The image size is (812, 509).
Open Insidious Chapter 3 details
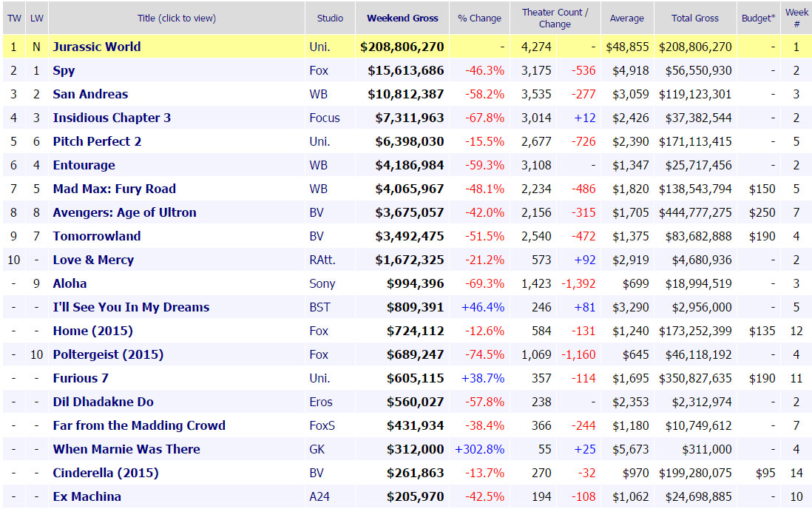coord(112,118)
